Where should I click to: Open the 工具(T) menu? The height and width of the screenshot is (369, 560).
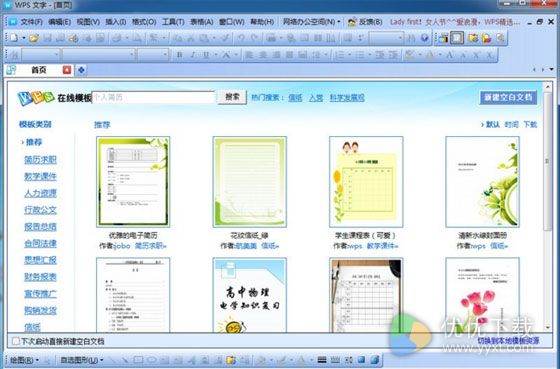click(173, 22)
